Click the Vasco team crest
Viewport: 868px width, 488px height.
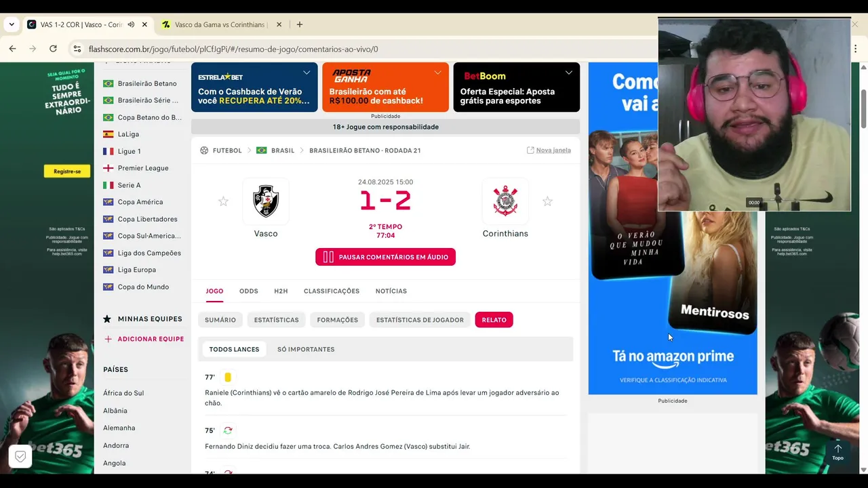click(x=266, y=201)
